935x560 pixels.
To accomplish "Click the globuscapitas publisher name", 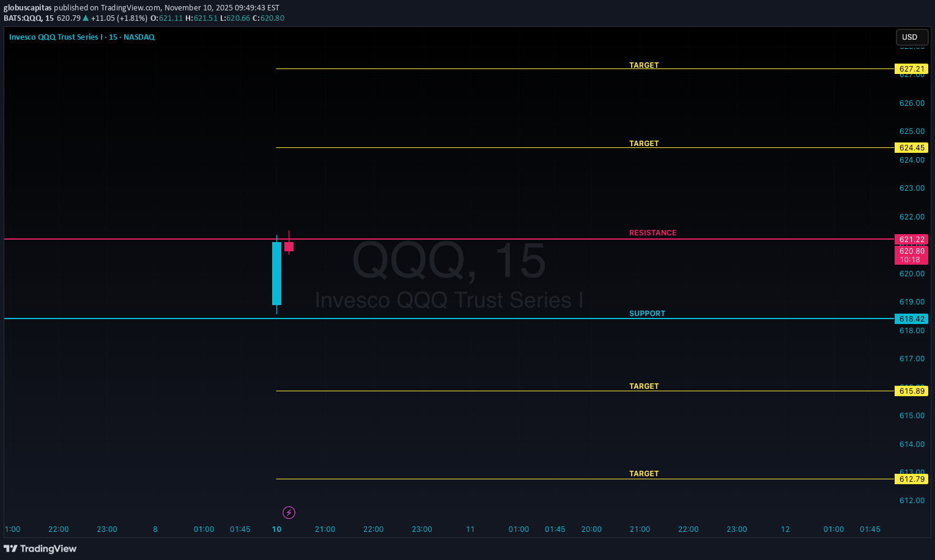I will 28,8.
